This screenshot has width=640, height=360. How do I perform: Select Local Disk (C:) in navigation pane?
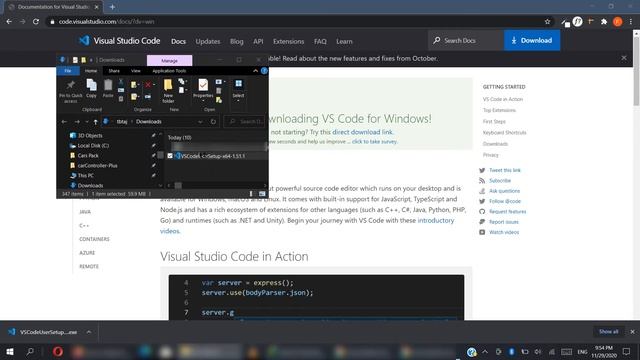coord(93,145)
